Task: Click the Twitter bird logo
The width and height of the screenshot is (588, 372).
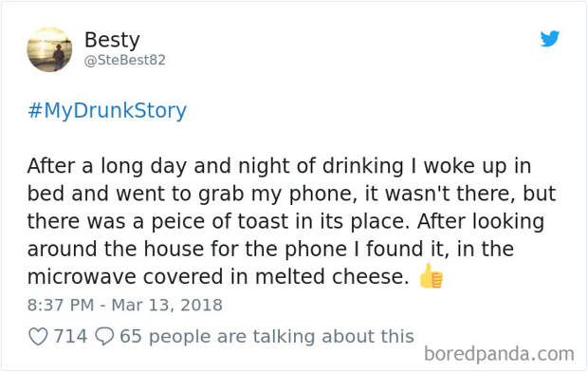Action: point(550,39)
